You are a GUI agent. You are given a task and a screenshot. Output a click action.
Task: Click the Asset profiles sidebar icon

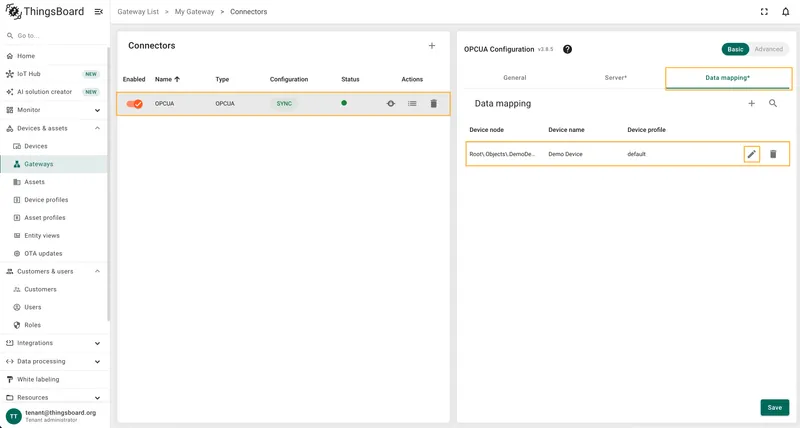click(x=17, y=218)
